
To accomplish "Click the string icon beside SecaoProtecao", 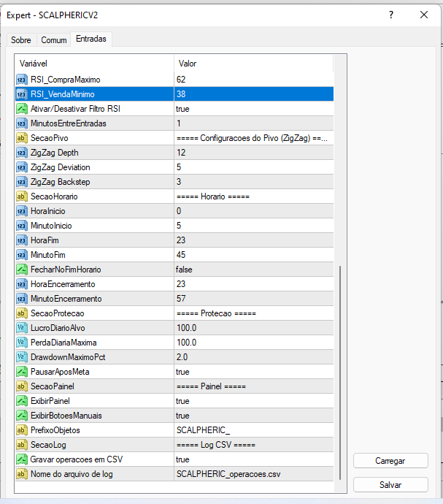I will click(x=21, y=313).
